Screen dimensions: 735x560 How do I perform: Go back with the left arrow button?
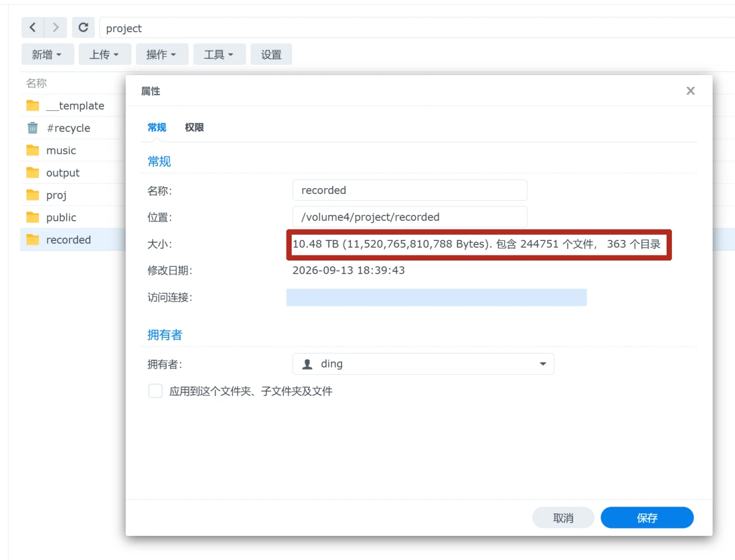coord(33,28)
